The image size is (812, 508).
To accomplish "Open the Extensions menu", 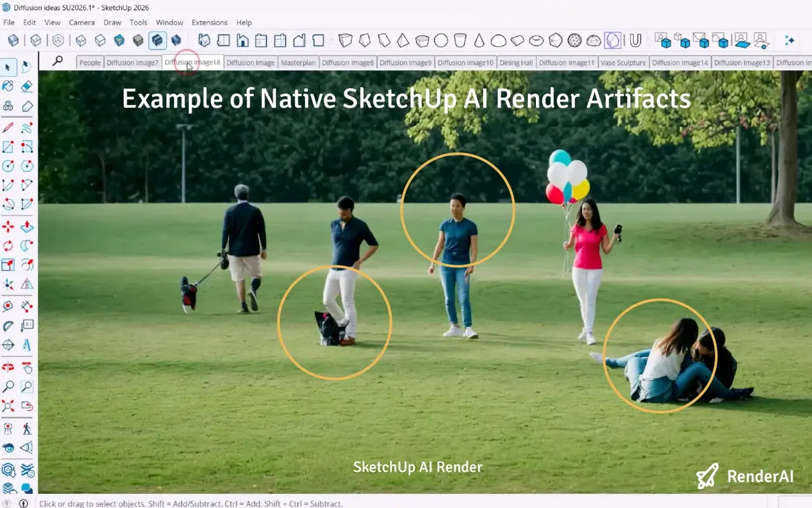I will (x=210, y=22).
